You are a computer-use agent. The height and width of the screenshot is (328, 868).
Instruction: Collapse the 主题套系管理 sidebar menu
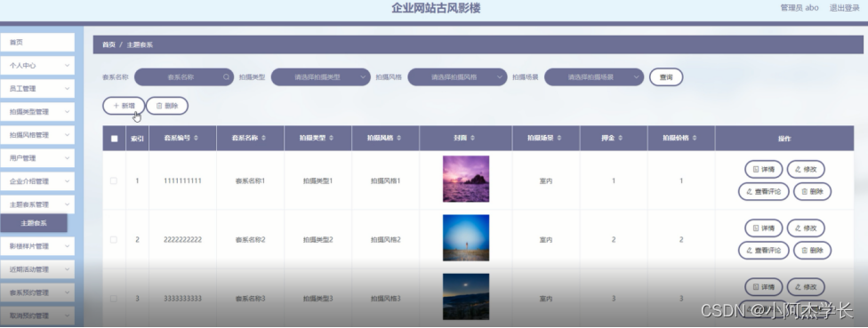37,204
